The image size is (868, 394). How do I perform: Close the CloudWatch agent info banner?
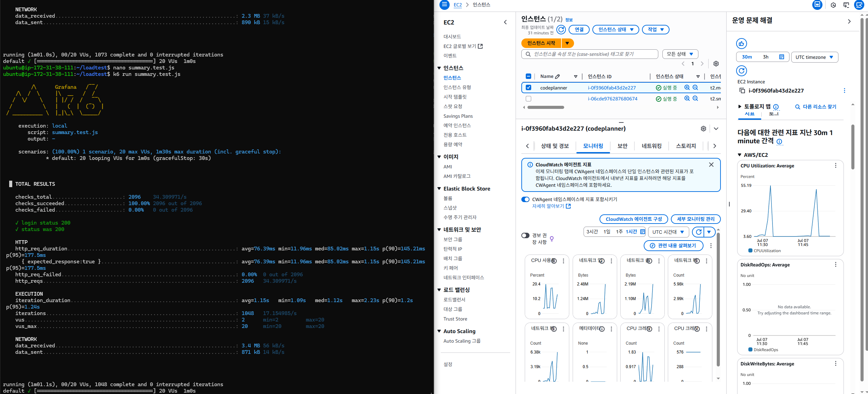(711, 165)
